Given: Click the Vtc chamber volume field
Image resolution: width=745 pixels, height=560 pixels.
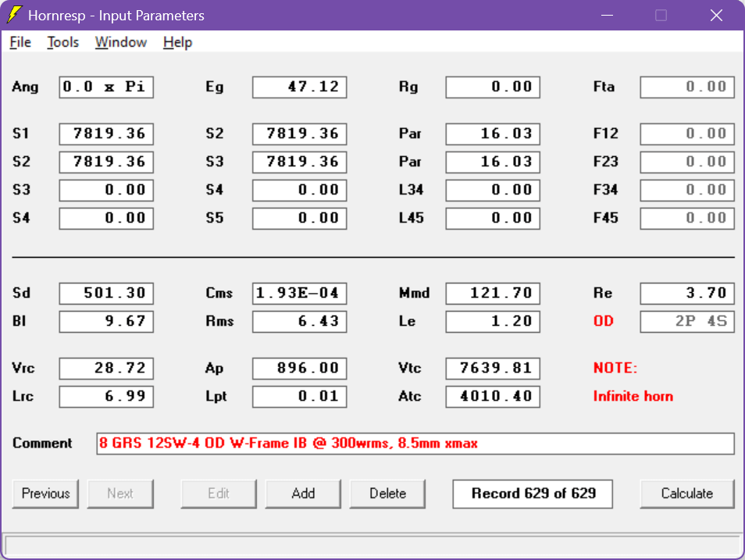Looking at the screenshot, I should coord(493,368).
